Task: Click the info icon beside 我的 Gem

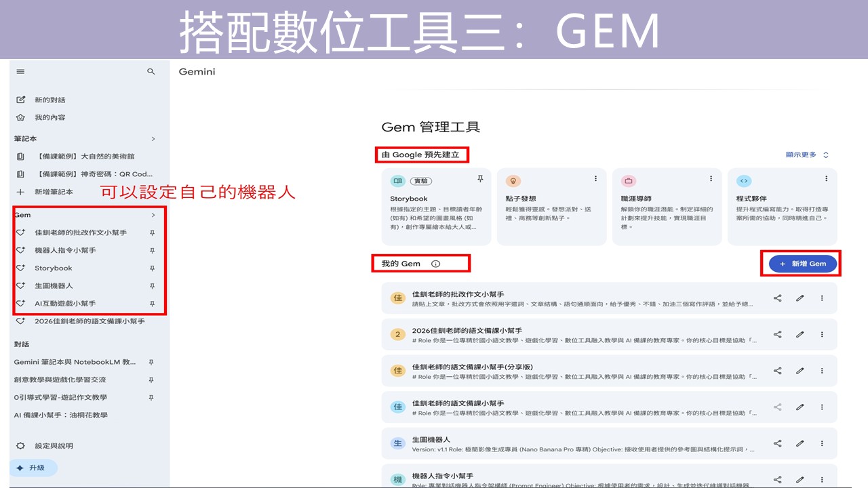Action: pyautogui.click(x=436, y=264)
